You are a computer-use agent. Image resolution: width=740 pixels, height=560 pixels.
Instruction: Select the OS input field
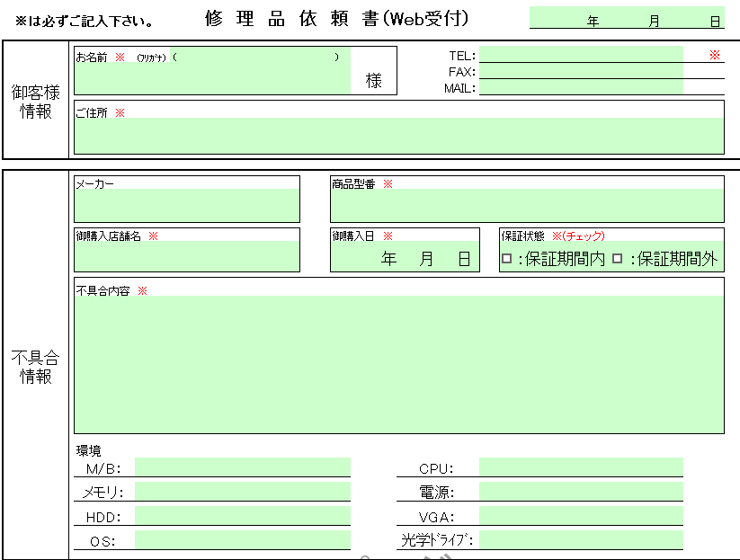click(x=242, y=540)
